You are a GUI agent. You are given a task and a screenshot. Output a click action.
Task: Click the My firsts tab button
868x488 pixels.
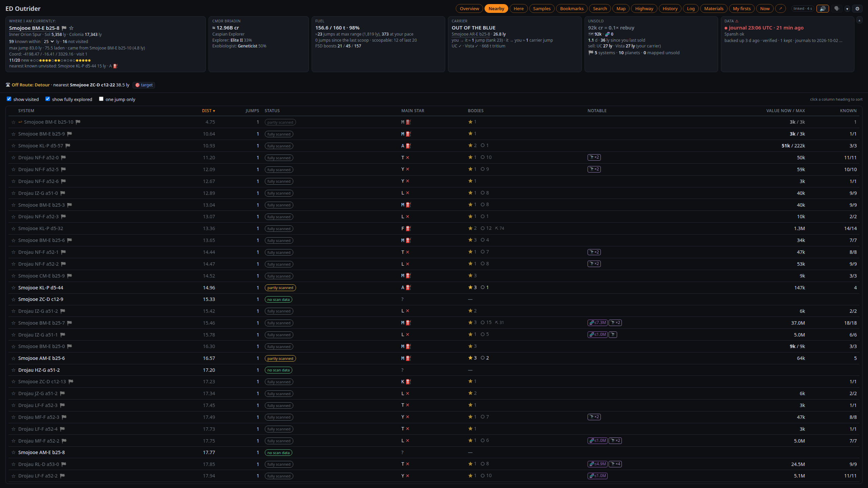742,8
